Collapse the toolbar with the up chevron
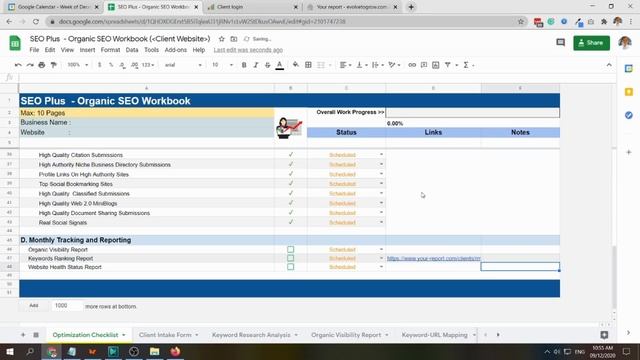The height and width of the screenshot is (360, 640). [609, 65]
